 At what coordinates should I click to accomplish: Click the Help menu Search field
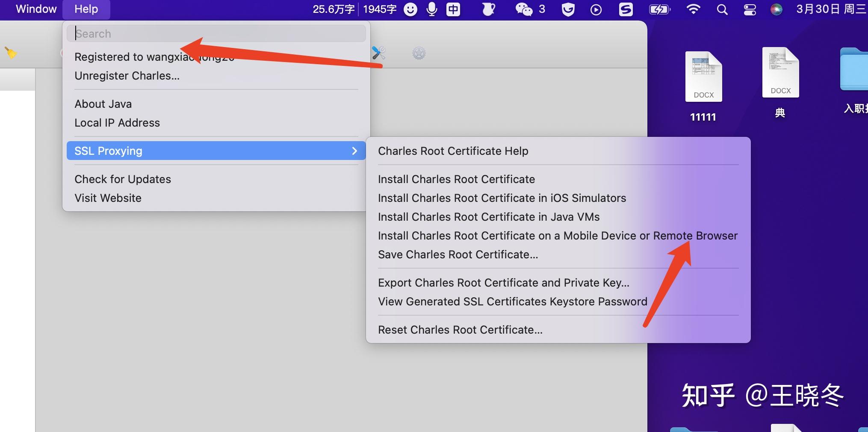(216, 33)
